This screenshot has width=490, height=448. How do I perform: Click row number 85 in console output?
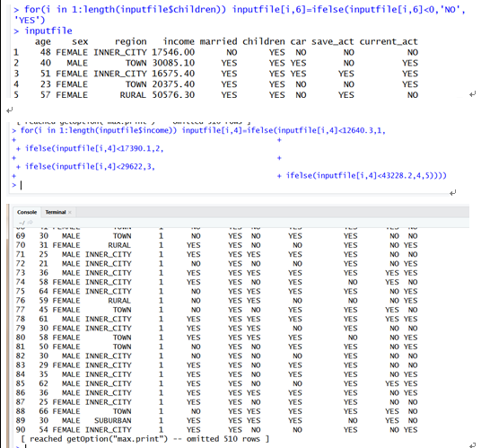(21, 383)
